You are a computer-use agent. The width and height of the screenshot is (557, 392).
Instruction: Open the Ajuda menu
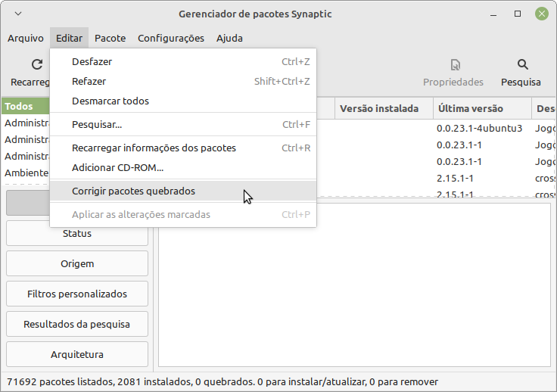point(229,38)
